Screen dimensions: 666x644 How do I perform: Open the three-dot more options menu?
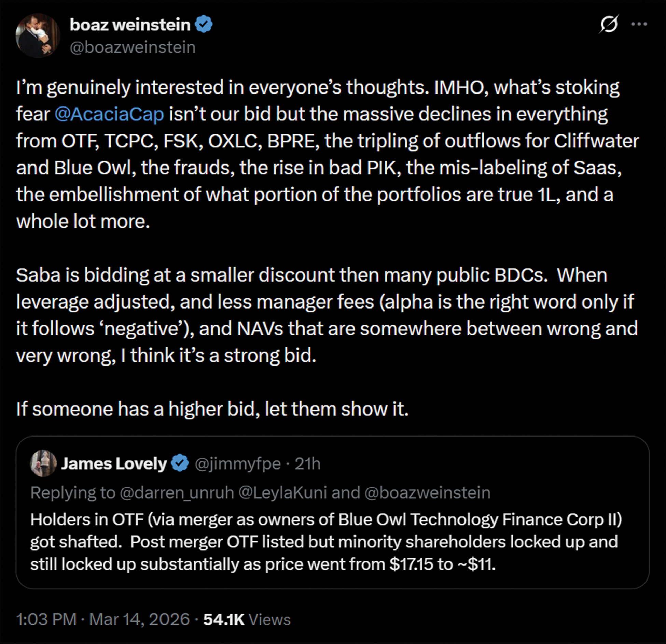pos(639,24)
